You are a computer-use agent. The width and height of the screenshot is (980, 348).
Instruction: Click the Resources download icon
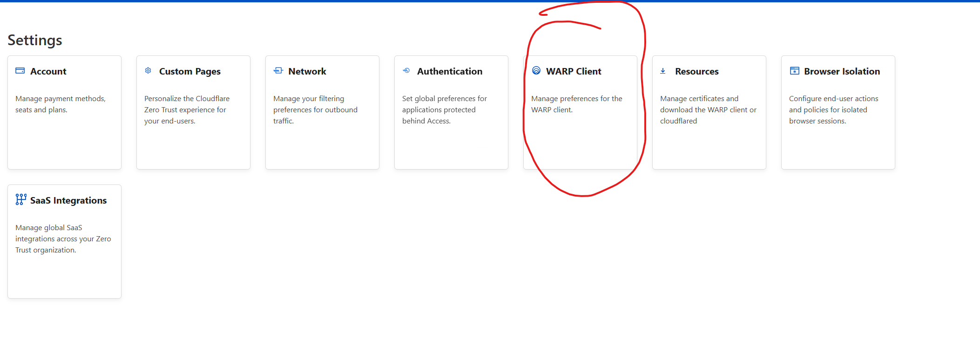[663, 71]
